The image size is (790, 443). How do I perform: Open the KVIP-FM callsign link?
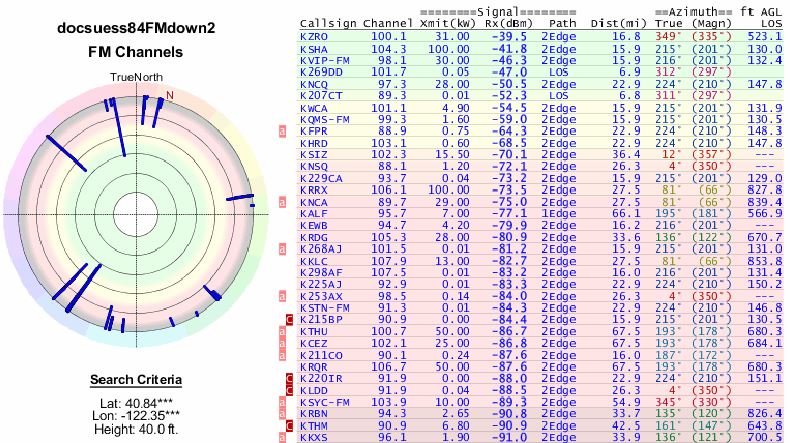tap(323, 60)
